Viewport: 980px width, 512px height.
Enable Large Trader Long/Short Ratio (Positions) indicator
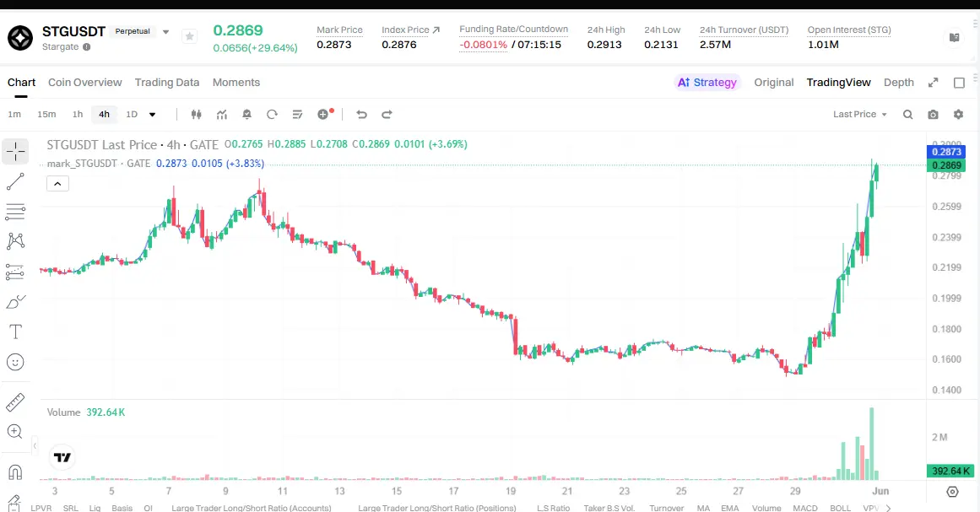point(437,508)
